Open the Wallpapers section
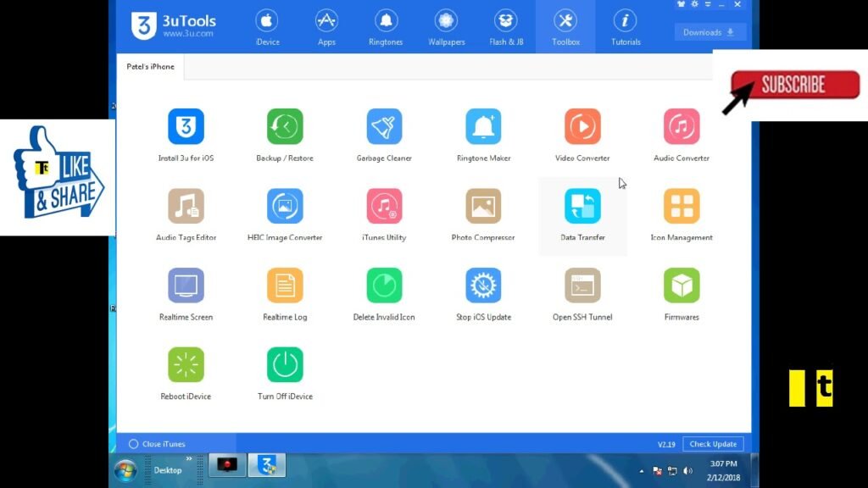868x488 pixels. tap(446, 27)
